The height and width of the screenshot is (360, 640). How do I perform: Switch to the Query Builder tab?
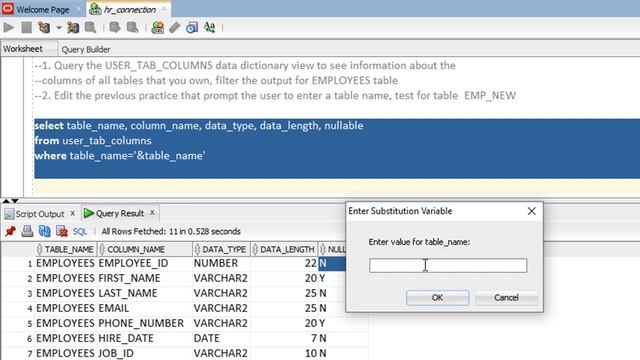pyautogui.click(x=86, y=49)
